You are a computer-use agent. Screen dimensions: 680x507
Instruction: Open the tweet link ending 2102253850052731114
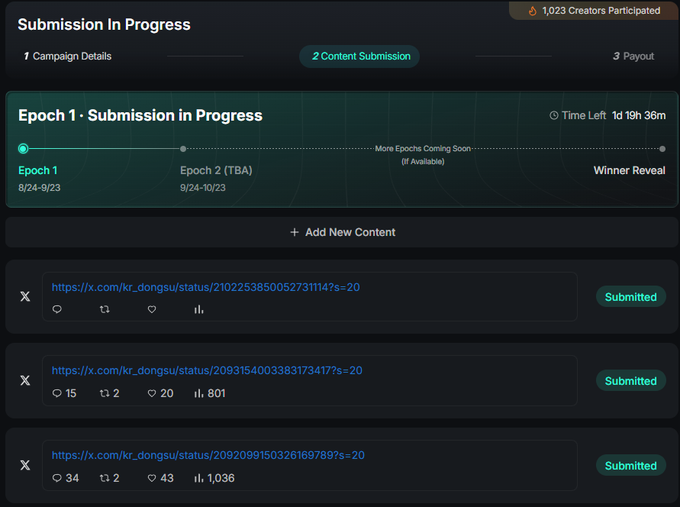(206, 287)
